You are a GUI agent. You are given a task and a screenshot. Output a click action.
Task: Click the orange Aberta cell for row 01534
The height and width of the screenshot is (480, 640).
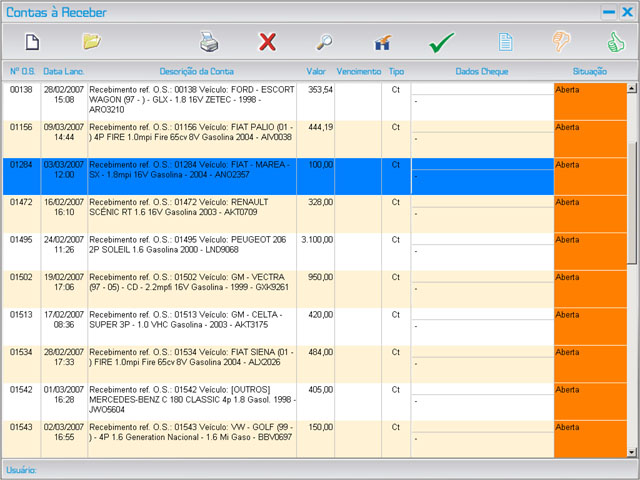(x=590, y=364)
